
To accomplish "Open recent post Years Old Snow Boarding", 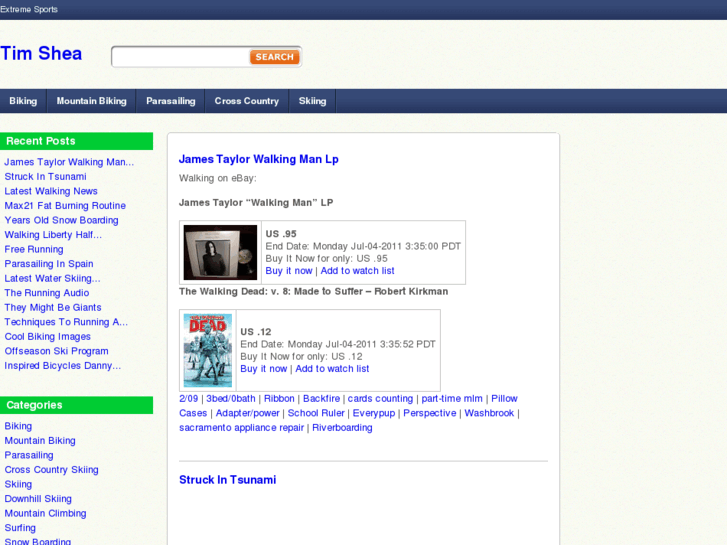I will click(x=61, y=220).
